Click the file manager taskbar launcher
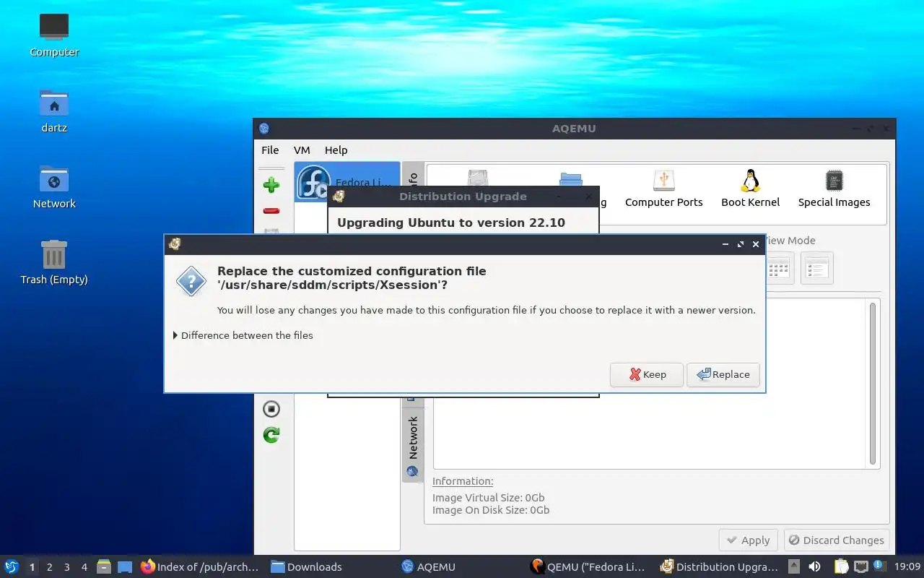This screenshot has width=924, height=578. point(104,566)
